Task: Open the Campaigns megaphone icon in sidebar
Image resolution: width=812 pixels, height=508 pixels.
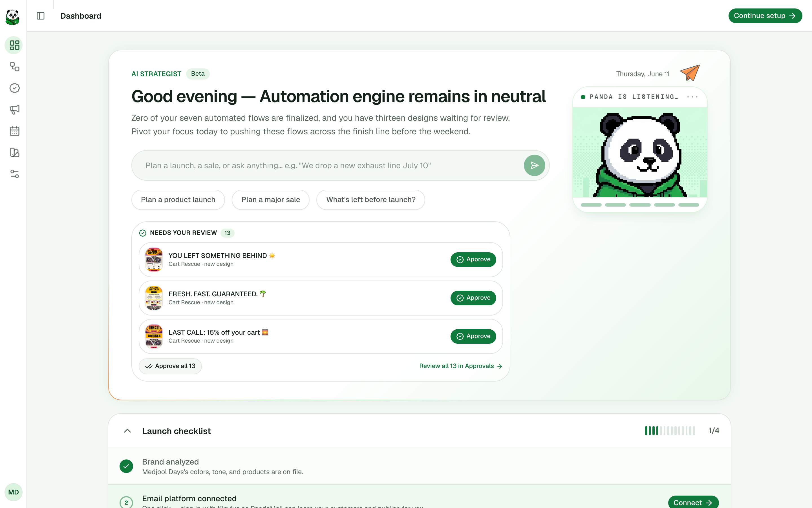Action: 14,110
